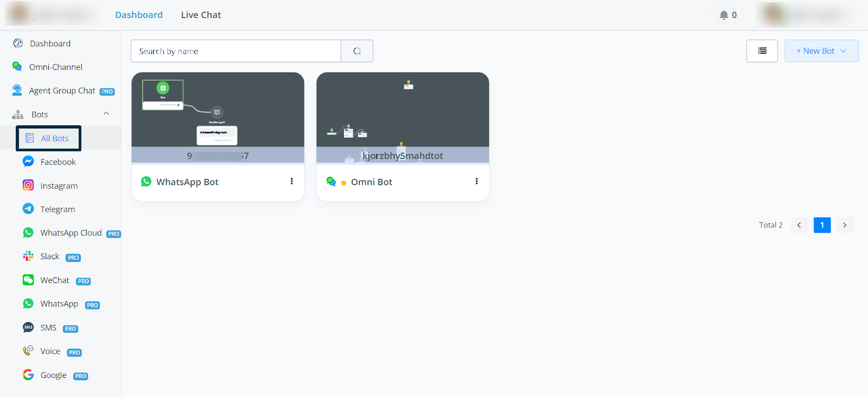The height and width of the screenshot is (397, 868).
Task: Open the New Bot dropdown
Action: pos(821,51)
